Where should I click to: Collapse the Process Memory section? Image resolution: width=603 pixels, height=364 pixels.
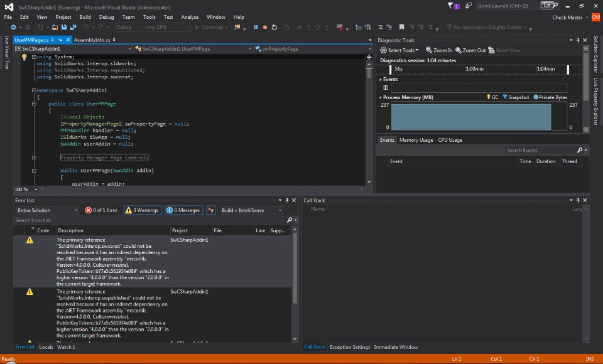[380, 97]
